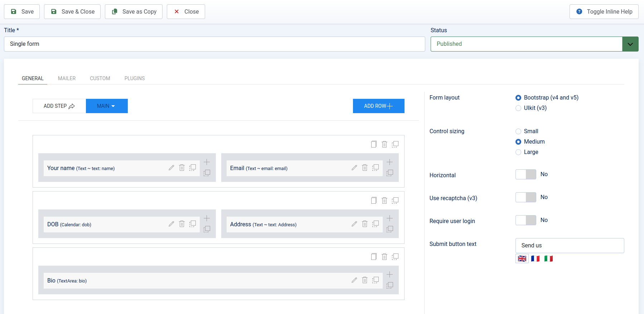The width and height of the screenshot is (644, 314).
Task: Edit the Your name field with pencil icon
Action: [171, 168]
